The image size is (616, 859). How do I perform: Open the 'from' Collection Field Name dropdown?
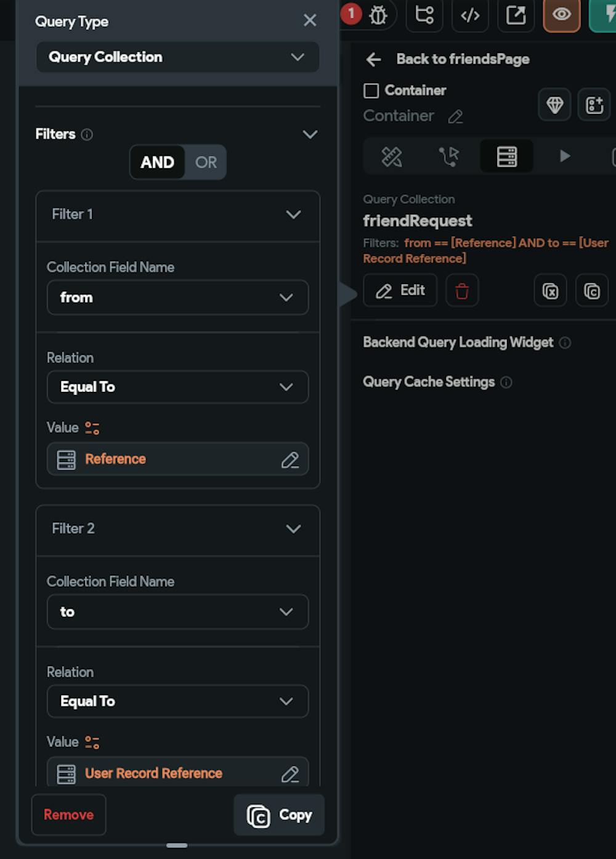(x=177, y=298)
